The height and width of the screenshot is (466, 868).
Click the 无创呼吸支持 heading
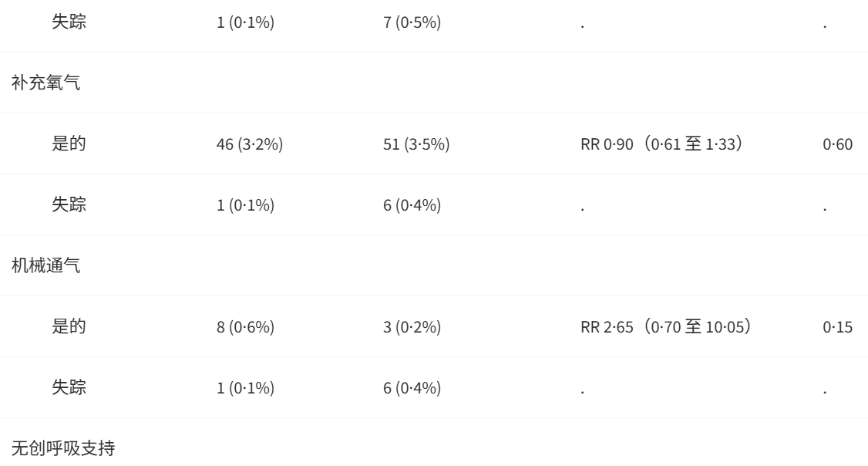click(63, 447)
